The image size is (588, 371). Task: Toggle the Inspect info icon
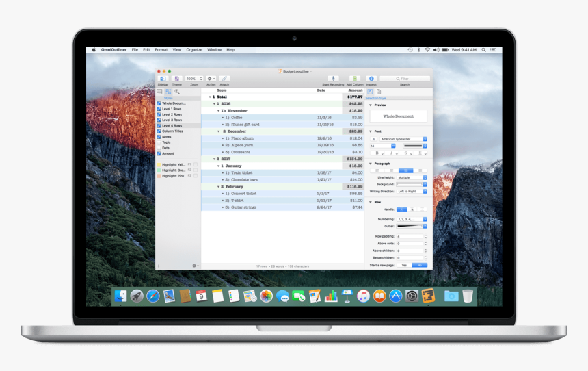[371, 79]
